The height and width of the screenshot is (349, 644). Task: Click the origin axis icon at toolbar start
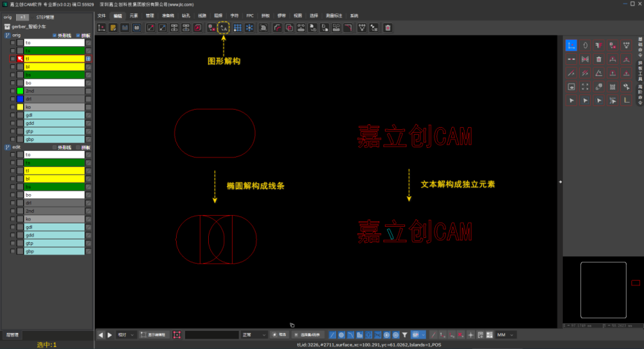[x=101, y=27]
